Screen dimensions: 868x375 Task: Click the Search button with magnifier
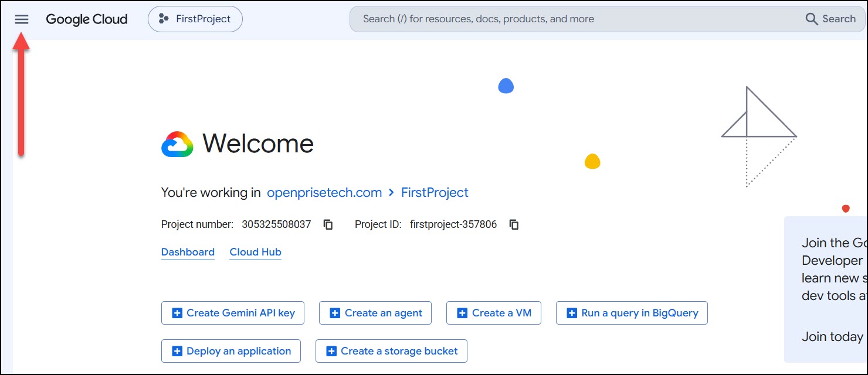(x=830, y=19)
